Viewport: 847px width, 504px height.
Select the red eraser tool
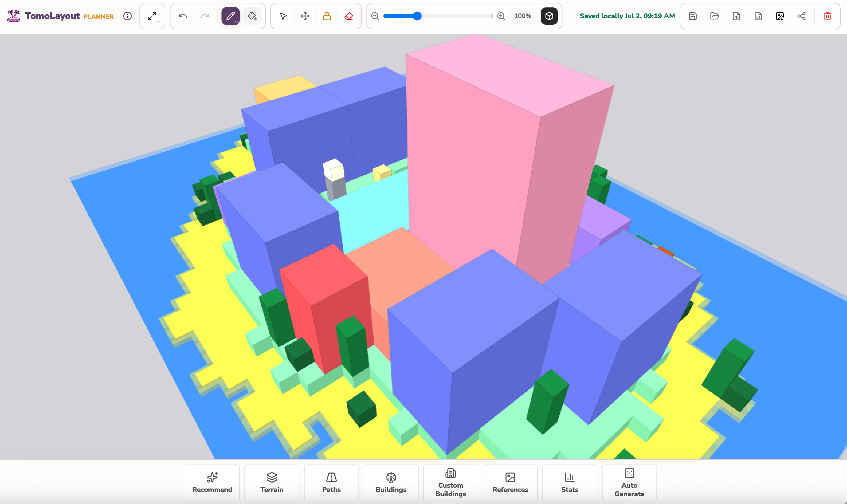point(349,16)
